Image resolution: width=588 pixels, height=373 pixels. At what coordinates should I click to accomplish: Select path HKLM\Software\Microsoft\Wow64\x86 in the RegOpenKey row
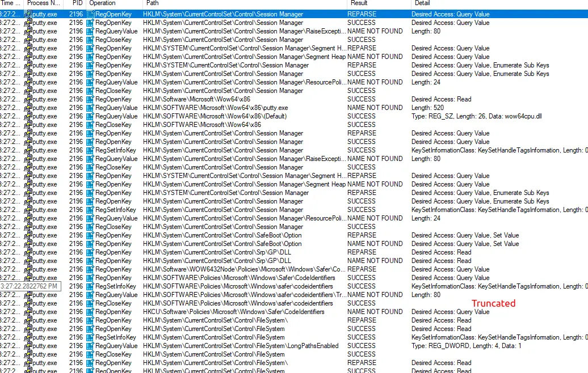coord(196,99)
